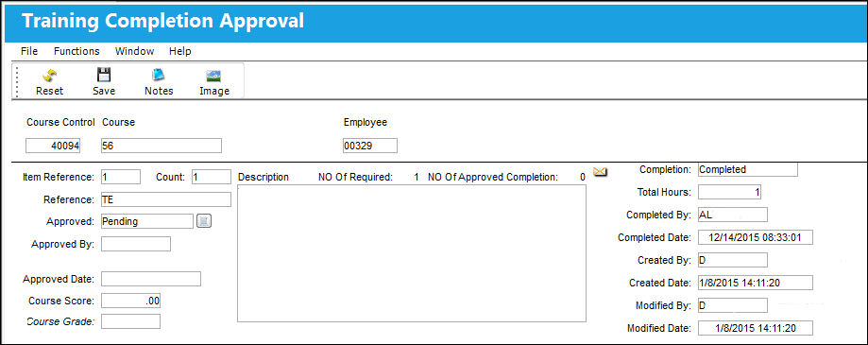Click the "Completed Date:" label
This screenshot has width=868, height=345.
tap(655, 237)
